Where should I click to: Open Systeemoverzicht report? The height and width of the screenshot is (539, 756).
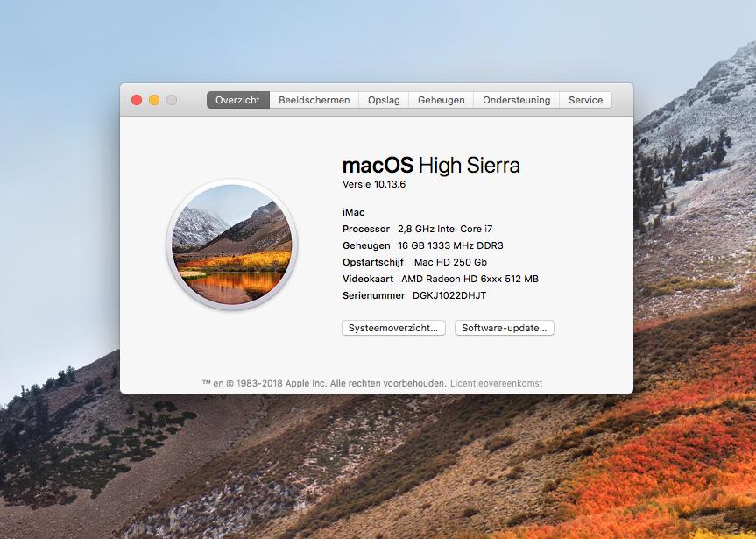(x=393, y=328)
